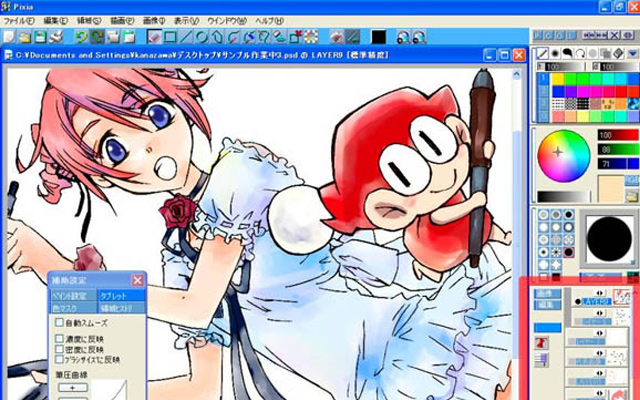The image size is (640, 400).
Task: Click the LAYER9 layer thumbnail
Action: coord(621,298)
